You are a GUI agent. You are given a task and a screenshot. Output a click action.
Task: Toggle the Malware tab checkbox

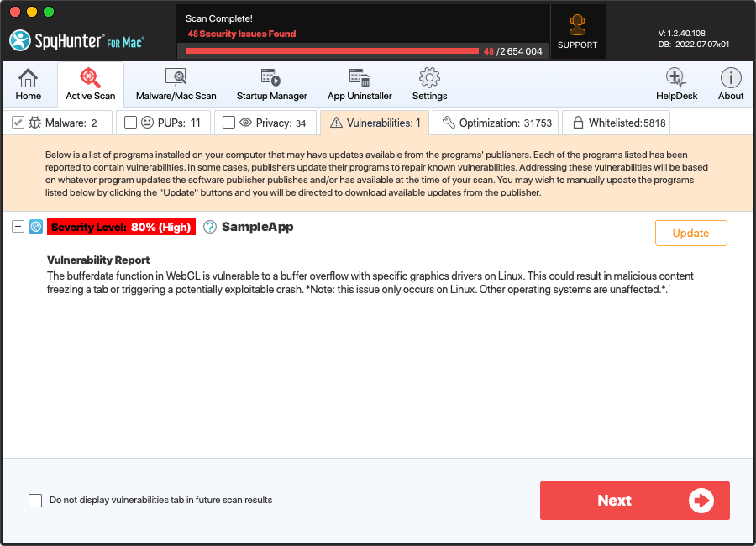(x=18, y=123)
